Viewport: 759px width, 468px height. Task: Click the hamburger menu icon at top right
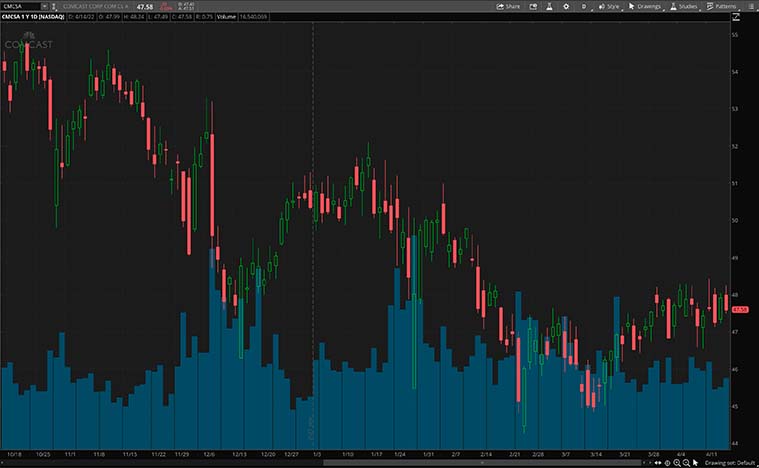point(750,6)
